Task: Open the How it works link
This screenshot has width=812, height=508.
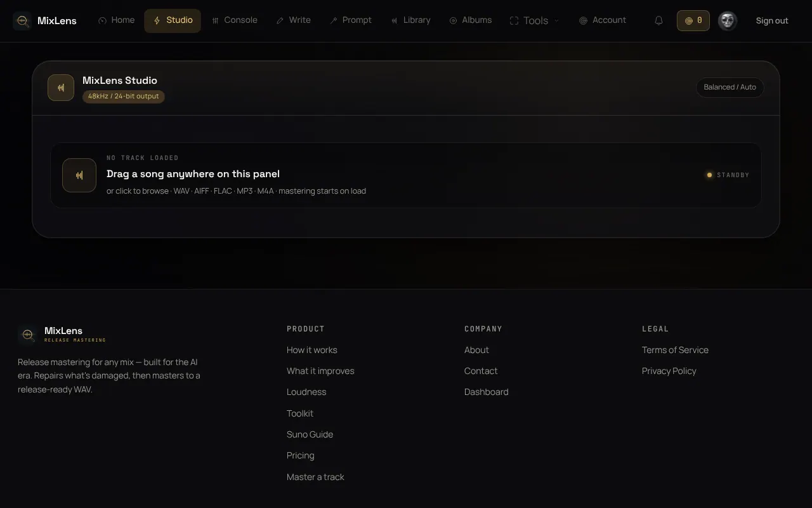Action: point(312,350)
